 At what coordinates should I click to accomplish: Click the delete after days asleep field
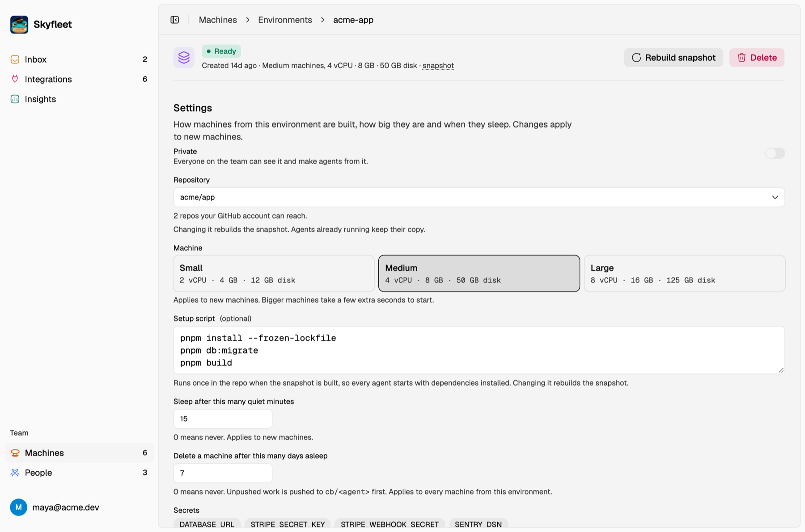(x=223, y=473)
